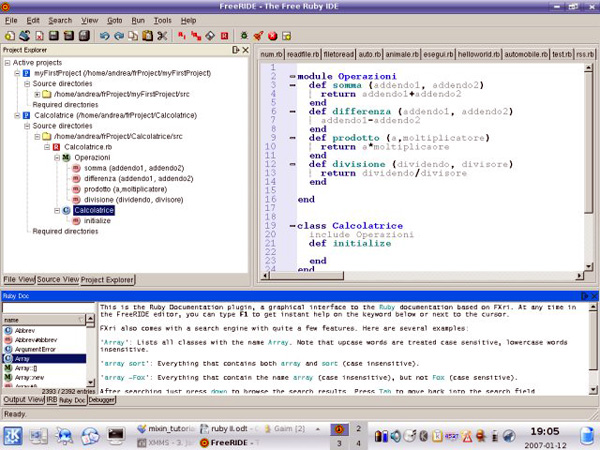600x450 pixels.
Task: Fold the def somma method
Action: click(292, 85)
